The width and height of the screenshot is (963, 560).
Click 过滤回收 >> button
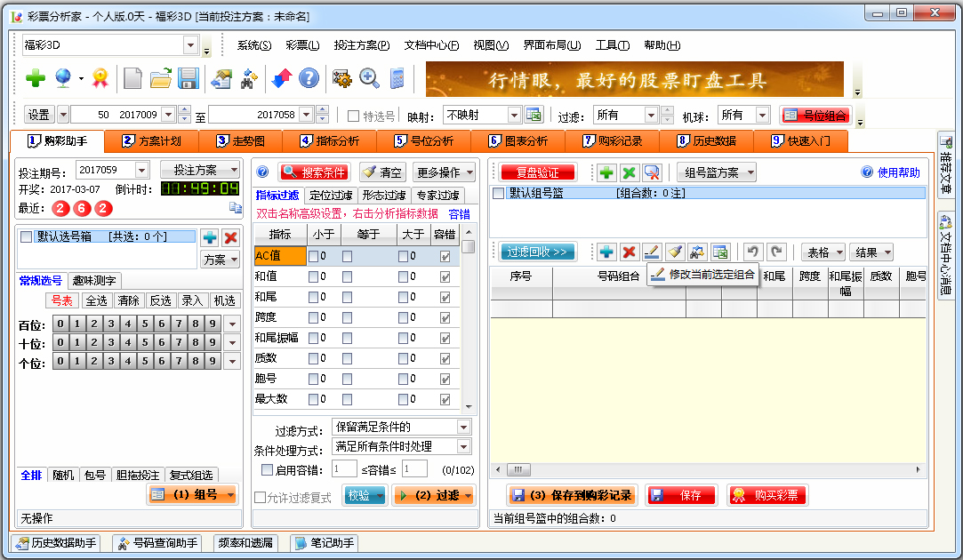[x=537, y=252]
